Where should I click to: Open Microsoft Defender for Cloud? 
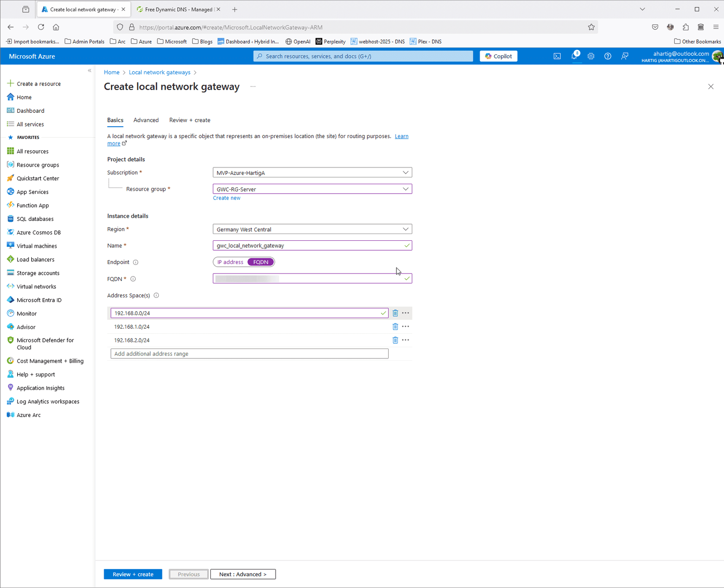click(45, 344)
